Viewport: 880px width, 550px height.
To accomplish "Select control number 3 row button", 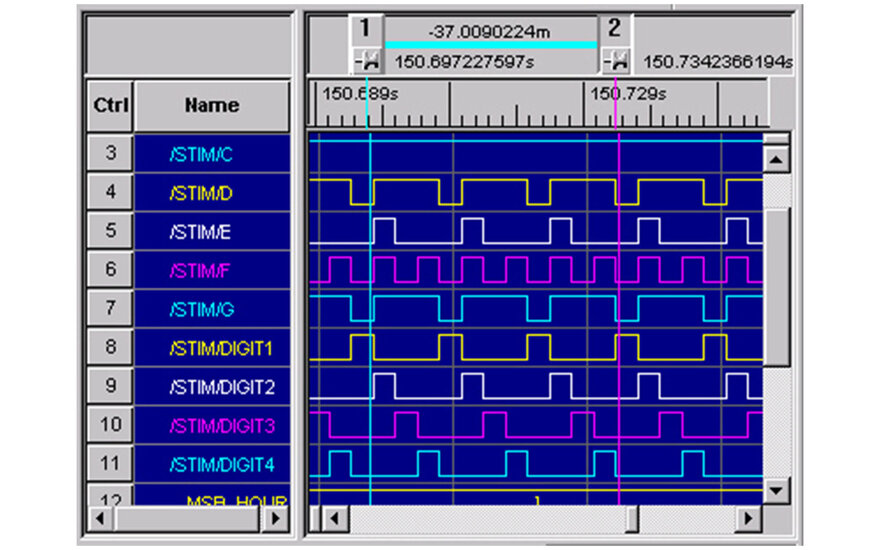I will coord(110,153).
